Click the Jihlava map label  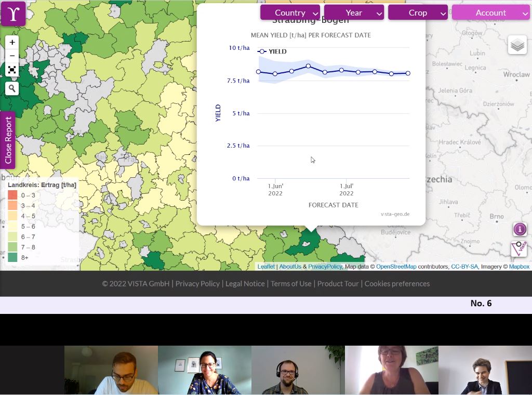[448, 202]
